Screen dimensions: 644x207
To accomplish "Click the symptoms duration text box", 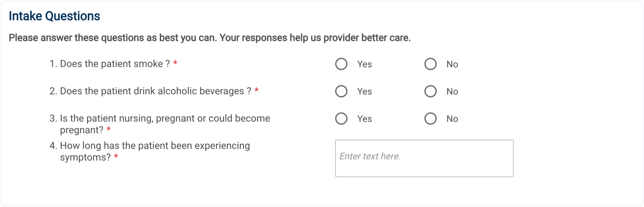I will pos(424,158).
